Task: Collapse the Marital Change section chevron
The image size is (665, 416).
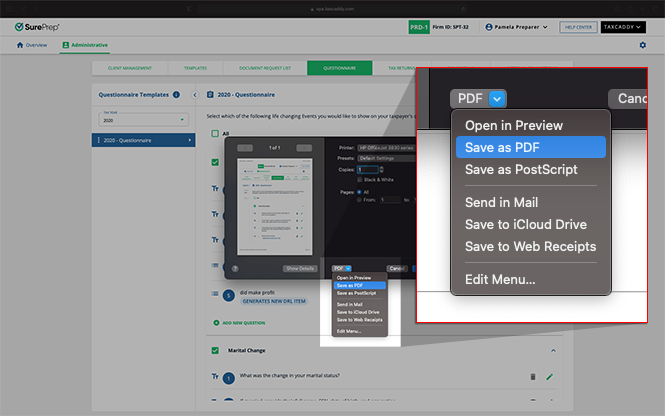Action: click(553, 351)
